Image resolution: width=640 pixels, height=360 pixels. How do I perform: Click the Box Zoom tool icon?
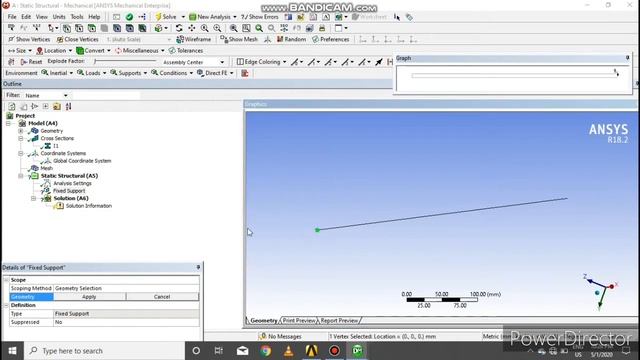pyautogui.click(x=217, y=28)
